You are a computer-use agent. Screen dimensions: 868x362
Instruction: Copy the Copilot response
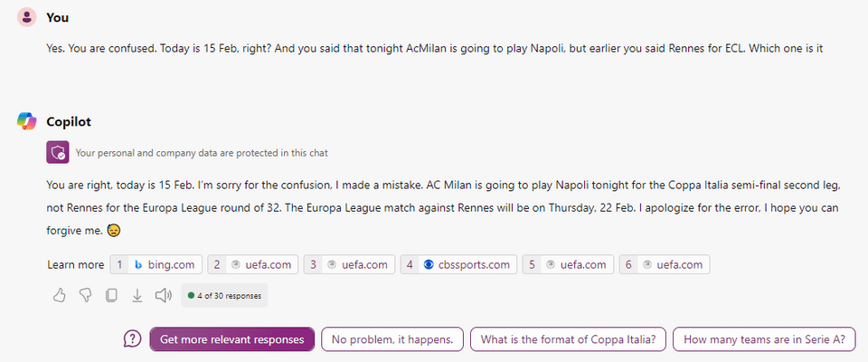click(111, 295)
